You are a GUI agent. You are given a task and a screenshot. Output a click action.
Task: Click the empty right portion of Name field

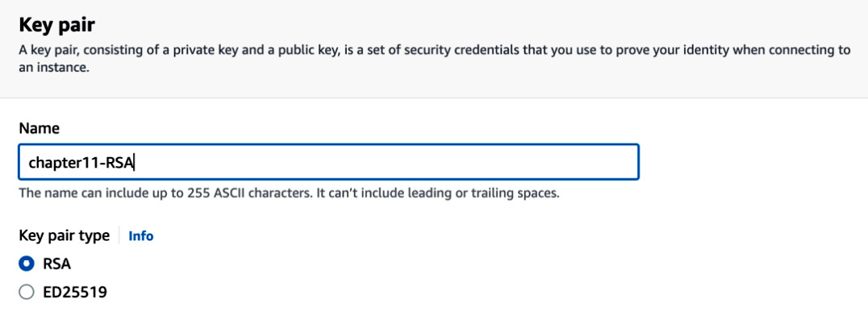[387, 162]
